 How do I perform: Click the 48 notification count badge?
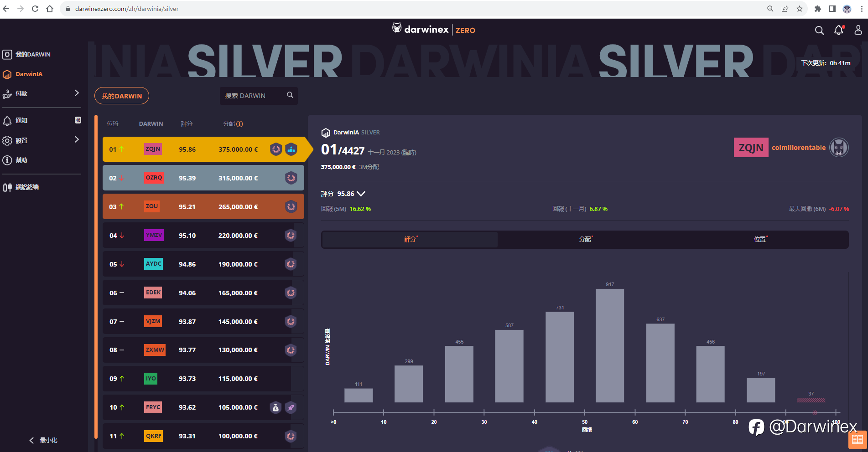point(78,120)
